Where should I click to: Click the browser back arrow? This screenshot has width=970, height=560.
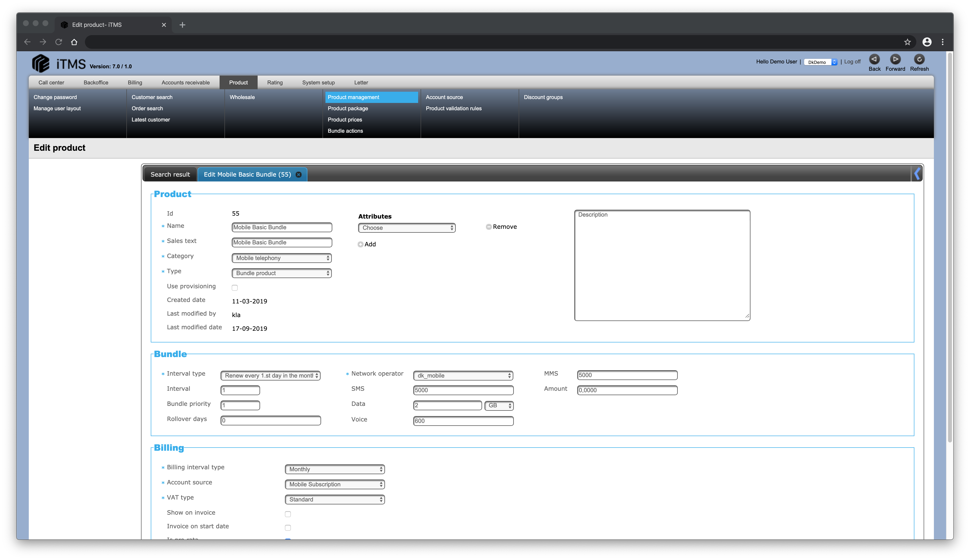pos(27,42)
